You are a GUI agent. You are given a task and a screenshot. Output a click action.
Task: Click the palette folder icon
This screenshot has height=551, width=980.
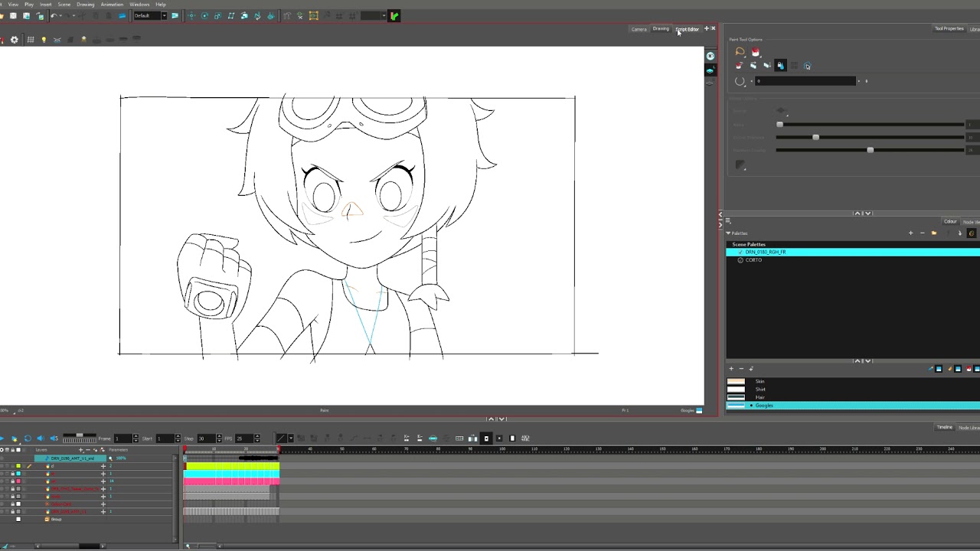[933, 233]
